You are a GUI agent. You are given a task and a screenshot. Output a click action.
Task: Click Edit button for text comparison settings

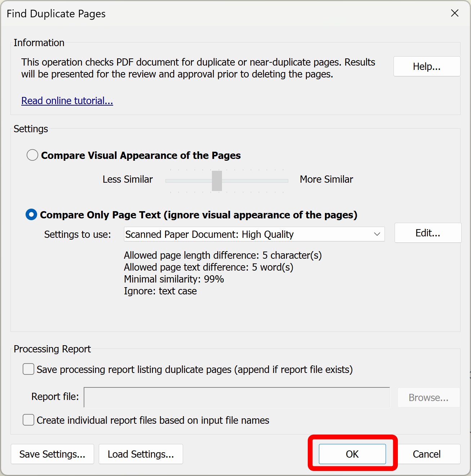428,233
